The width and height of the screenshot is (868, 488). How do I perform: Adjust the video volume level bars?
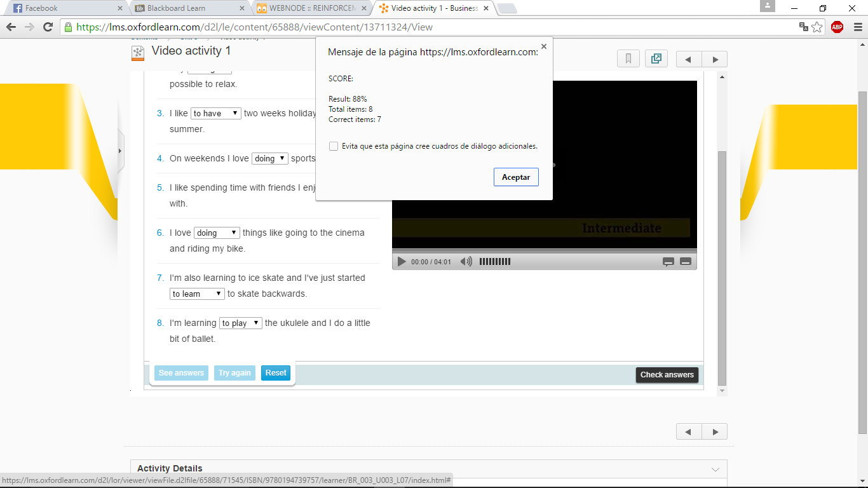(494, 262)
